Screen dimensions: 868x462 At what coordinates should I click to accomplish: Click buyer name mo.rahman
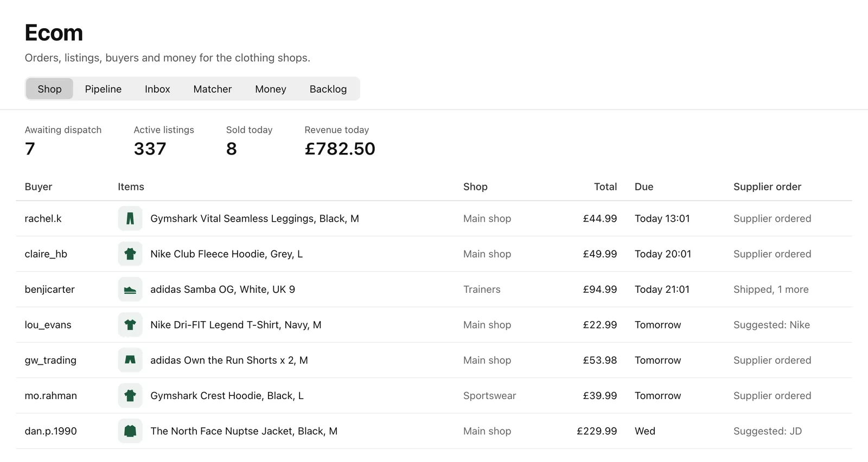click(51, 396)
